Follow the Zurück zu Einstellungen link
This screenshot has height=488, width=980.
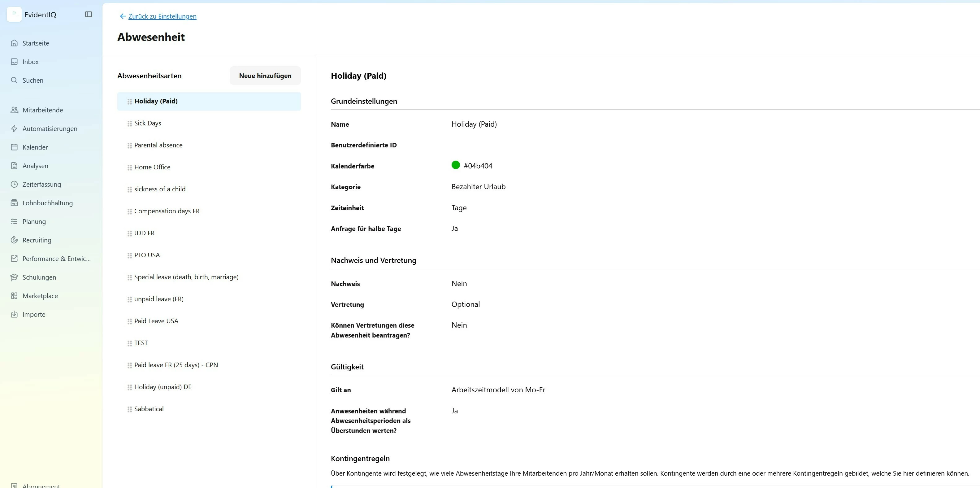(162, 16)
